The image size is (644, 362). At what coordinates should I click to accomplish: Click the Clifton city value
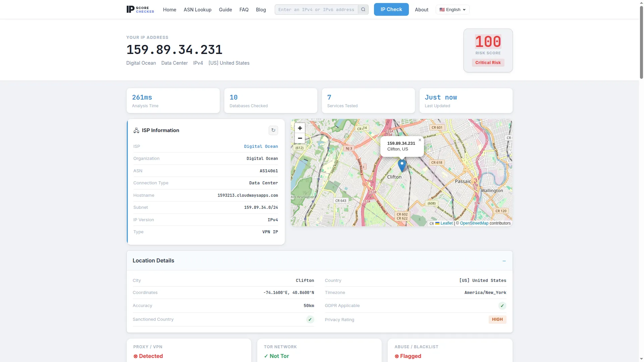(x=305, y=281)
